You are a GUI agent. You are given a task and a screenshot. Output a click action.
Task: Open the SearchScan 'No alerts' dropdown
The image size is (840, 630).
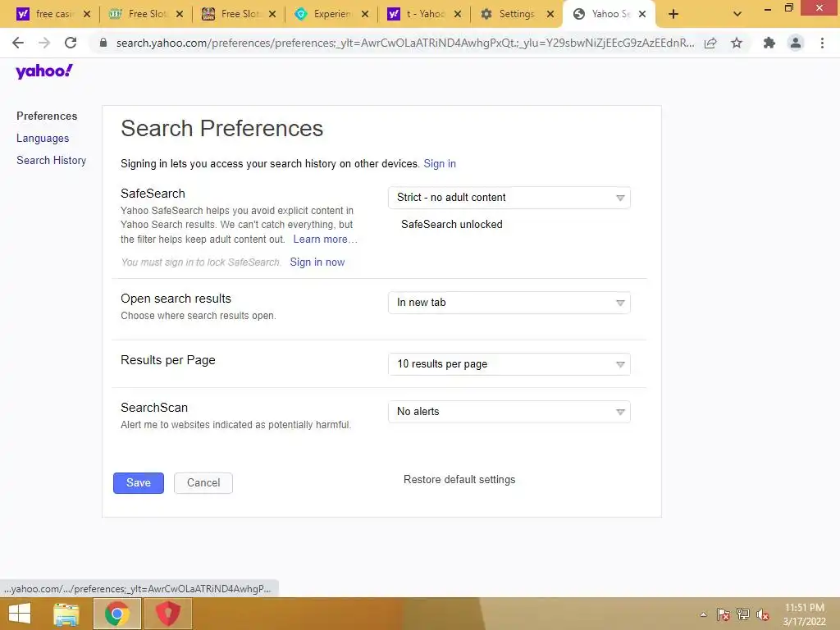click(509, 412)
